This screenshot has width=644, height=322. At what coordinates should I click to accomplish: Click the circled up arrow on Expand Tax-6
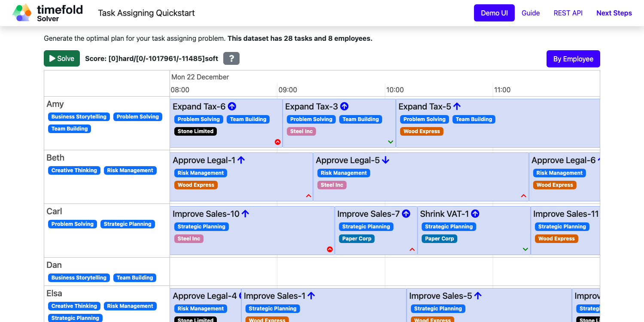pos(232,106)
